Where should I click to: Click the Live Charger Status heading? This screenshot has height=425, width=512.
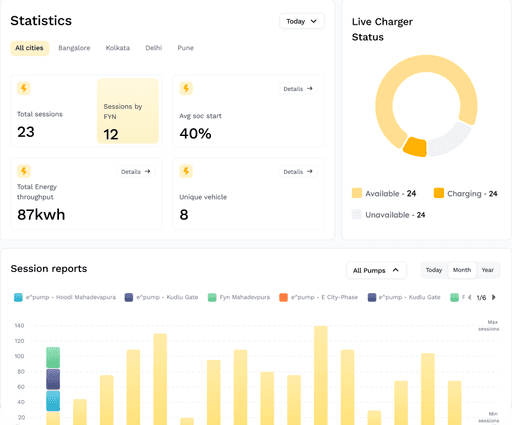(x=382, y=29)
